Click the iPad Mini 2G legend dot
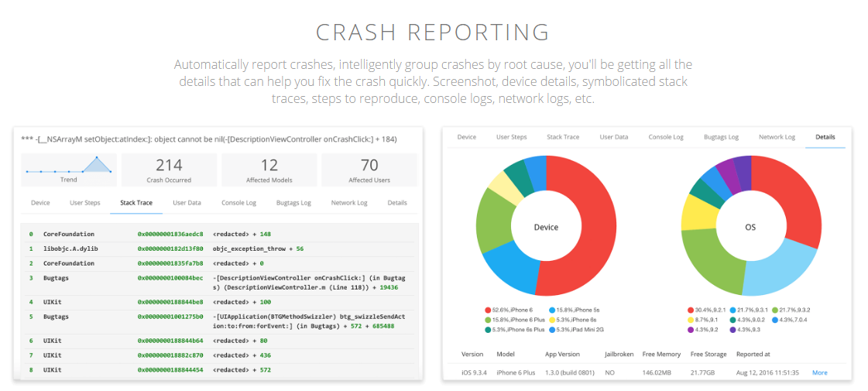Viewport: 868px width, 391px height. [x=552, y=330]
